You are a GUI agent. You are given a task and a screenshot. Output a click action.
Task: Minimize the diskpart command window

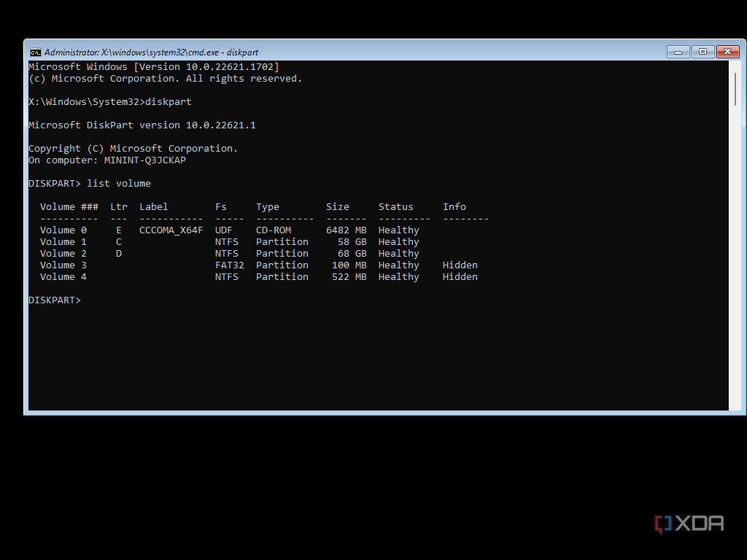pos(678,52)
